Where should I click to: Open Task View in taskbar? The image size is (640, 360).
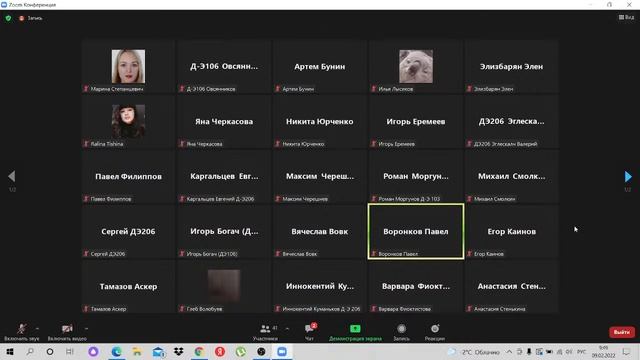[x=70, y=351]
